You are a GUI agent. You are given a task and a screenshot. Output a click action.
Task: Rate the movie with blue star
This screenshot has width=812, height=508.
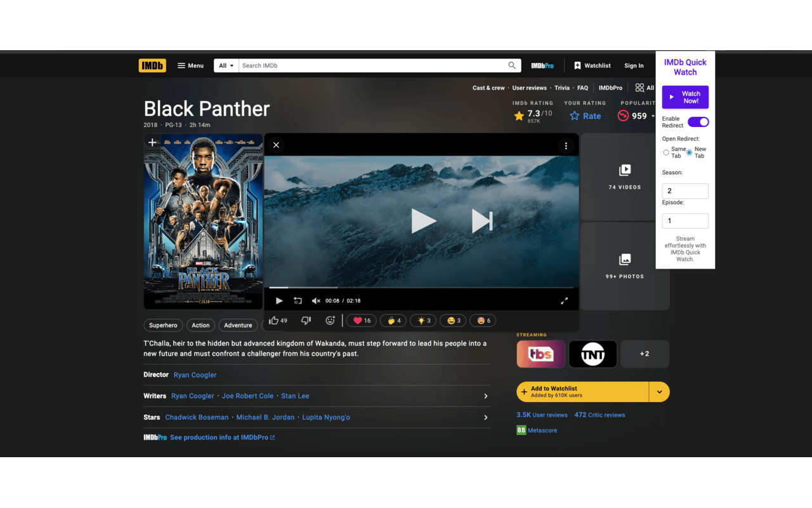[585, 116]
